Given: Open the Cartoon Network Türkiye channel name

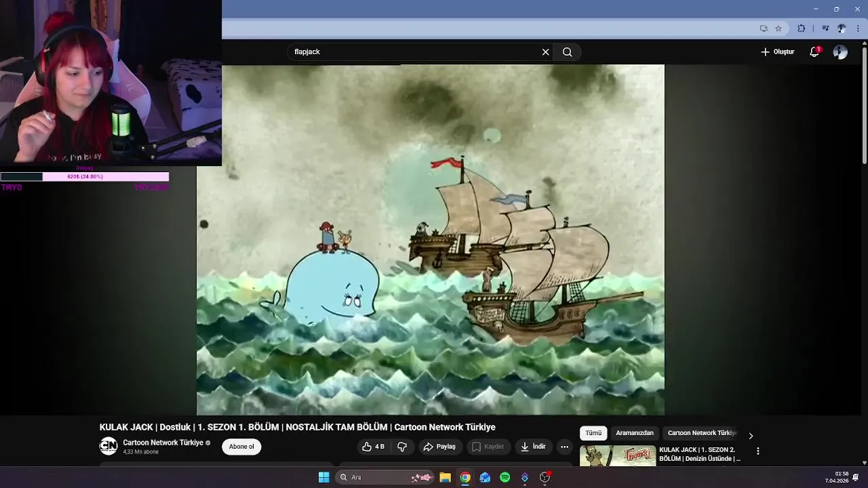Looking at the screenshot, I should [x=163, y=443].
